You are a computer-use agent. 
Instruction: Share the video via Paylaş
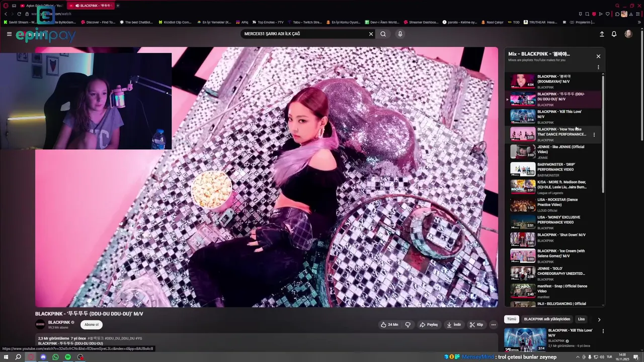click(x=429, y=325)
